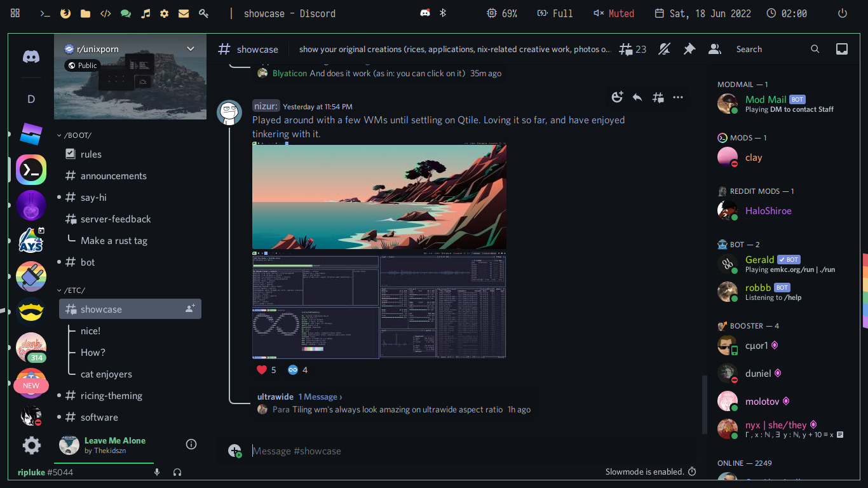Image resolution: width=868 pixels, height=488 pixels.
Task: Deafen audio using the headphones icon
Action: 177,472
